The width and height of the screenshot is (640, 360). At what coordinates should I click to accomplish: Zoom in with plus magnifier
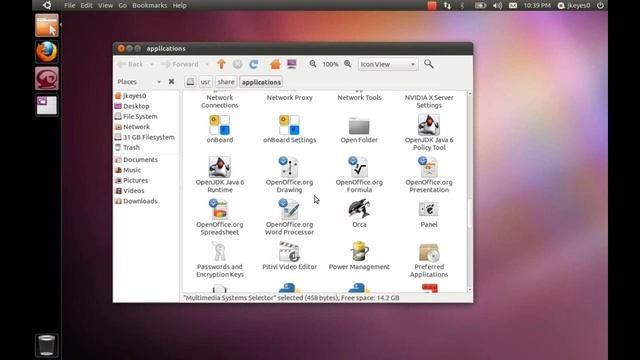[x=348, y=64]
